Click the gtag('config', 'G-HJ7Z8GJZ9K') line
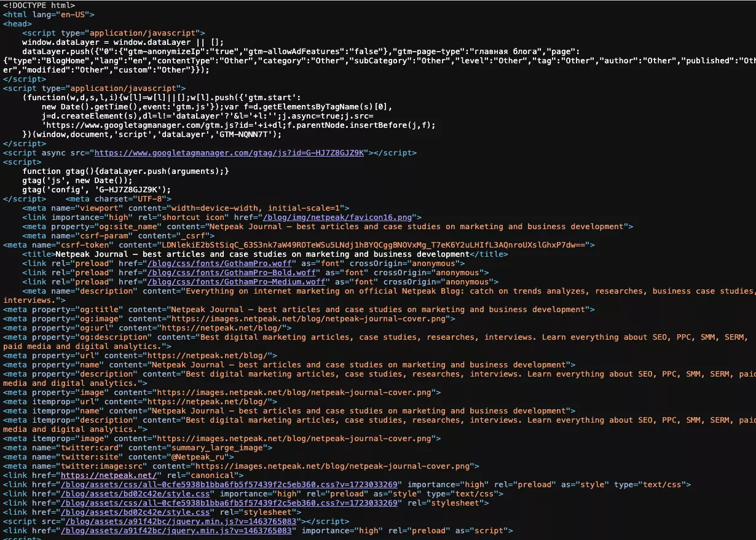756x540 pixels. click(x=97, y=190)
